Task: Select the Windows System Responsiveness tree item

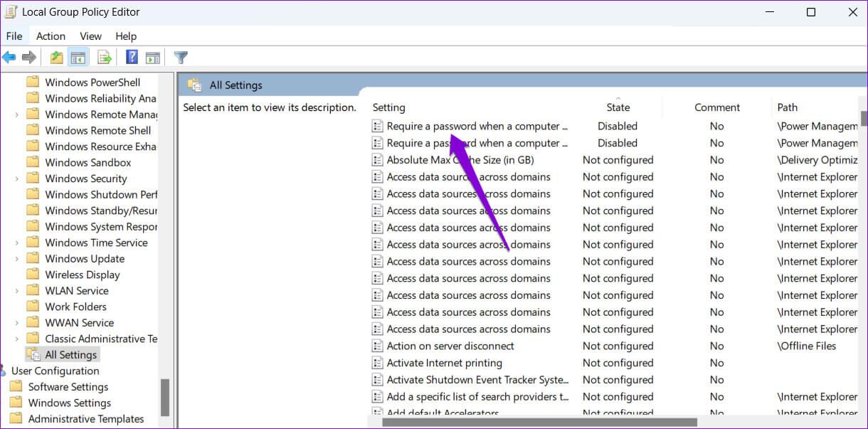Action: [x=101, y=226]
